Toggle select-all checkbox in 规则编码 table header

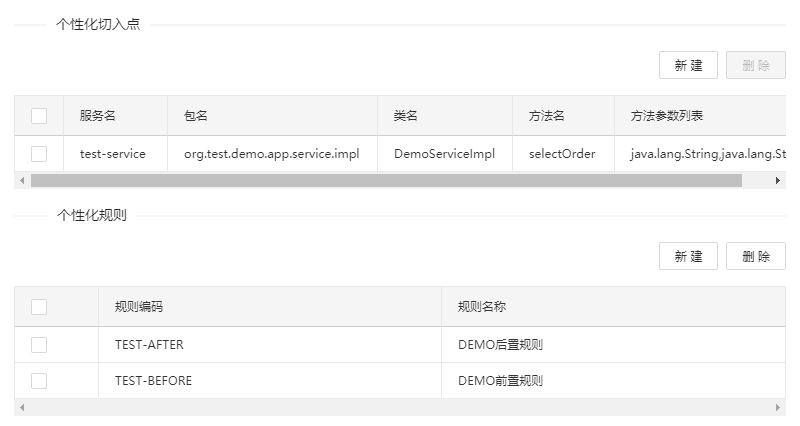point(39,307)
